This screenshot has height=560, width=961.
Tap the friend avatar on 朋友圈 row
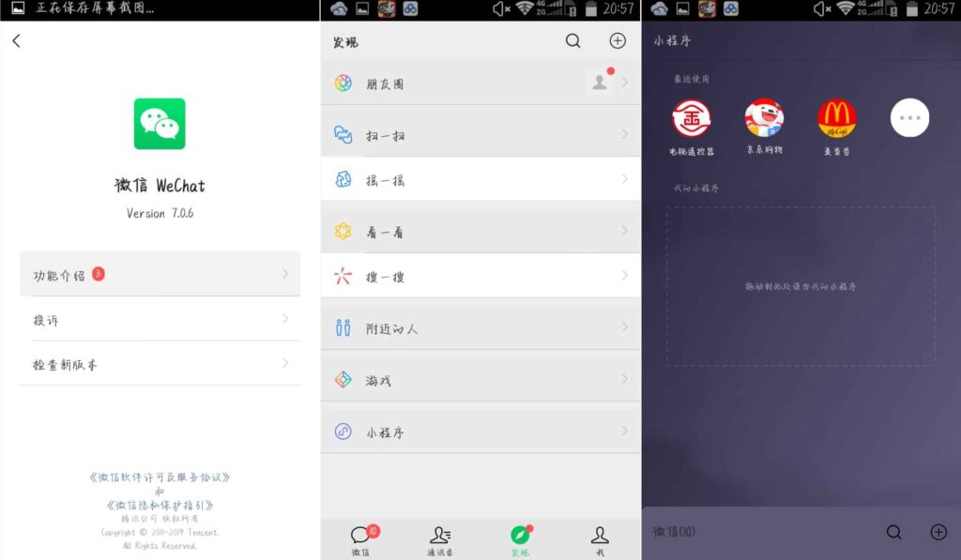600,83
